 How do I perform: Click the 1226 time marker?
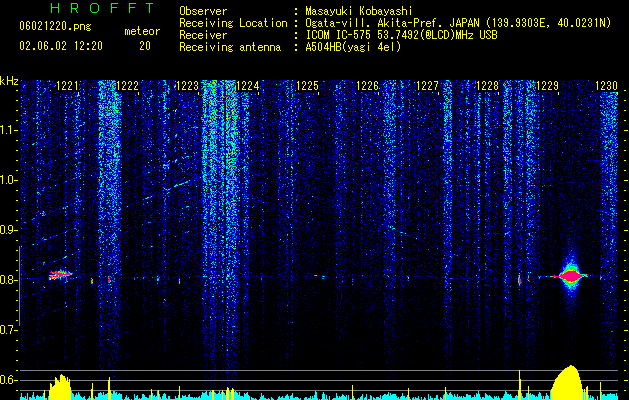click(367, 86)
